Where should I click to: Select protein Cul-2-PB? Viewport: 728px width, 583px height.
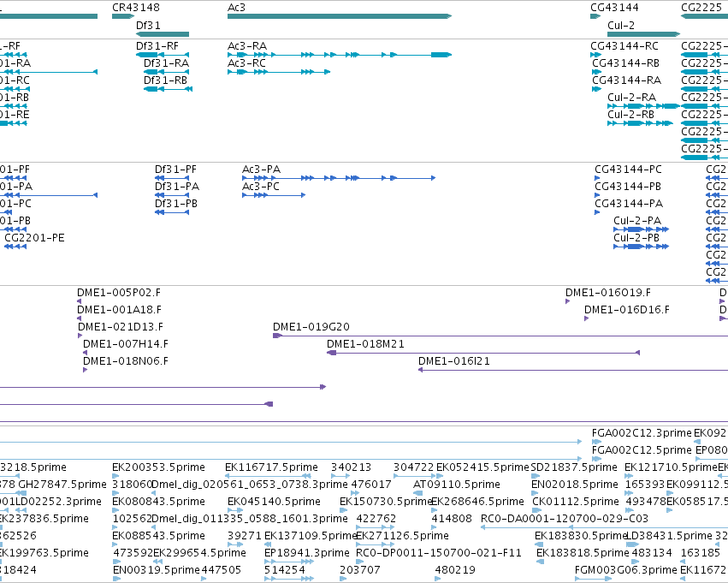(x=636, y=238)
